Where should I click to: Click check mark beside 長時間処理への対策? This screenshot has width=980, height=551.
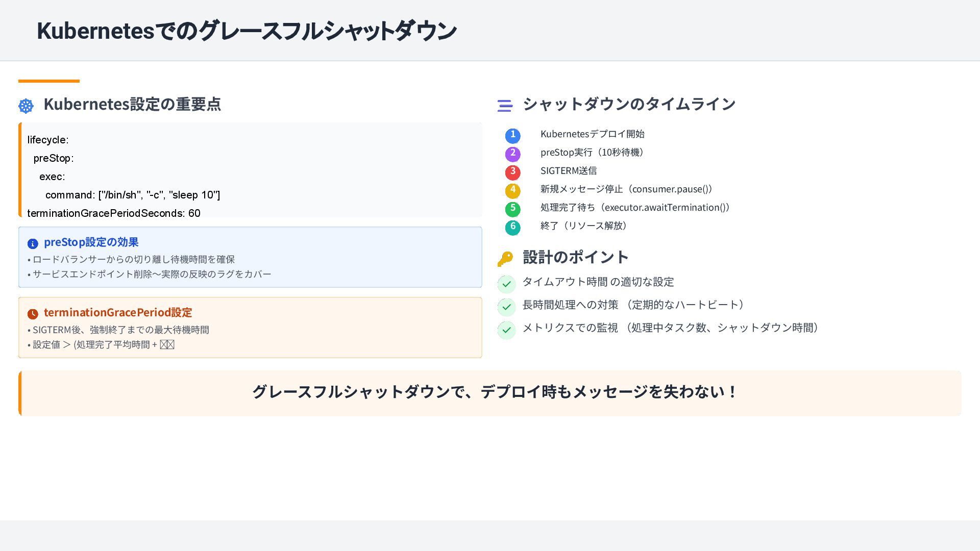coord(506,307)
